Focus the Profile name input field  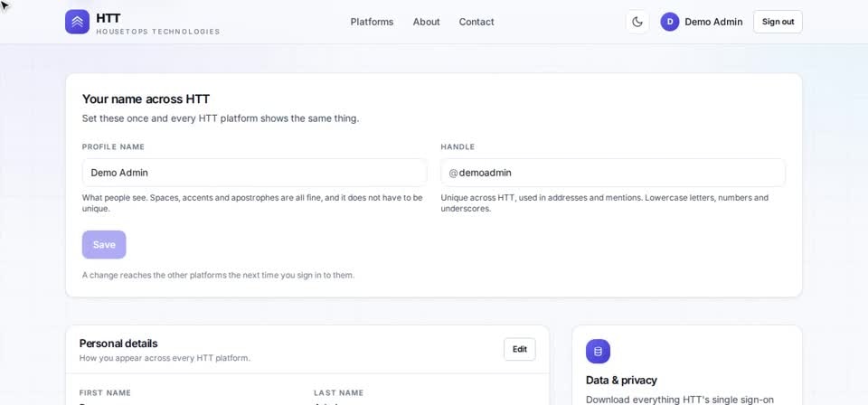click(255, 173)
